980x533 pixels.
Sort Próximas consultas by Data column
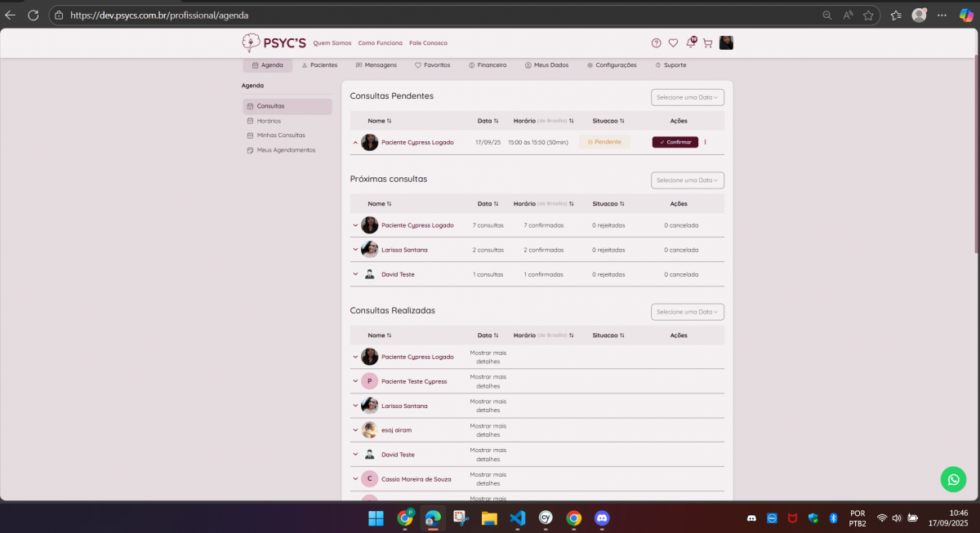tap(488, 204)
